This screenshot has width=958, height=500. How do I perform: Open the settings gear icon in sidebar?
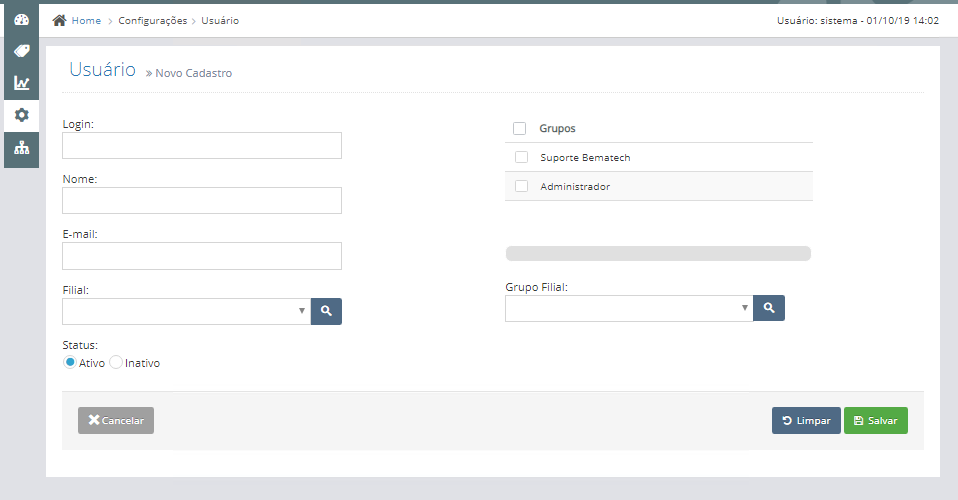pyautogui.click(x=21, y=115)
